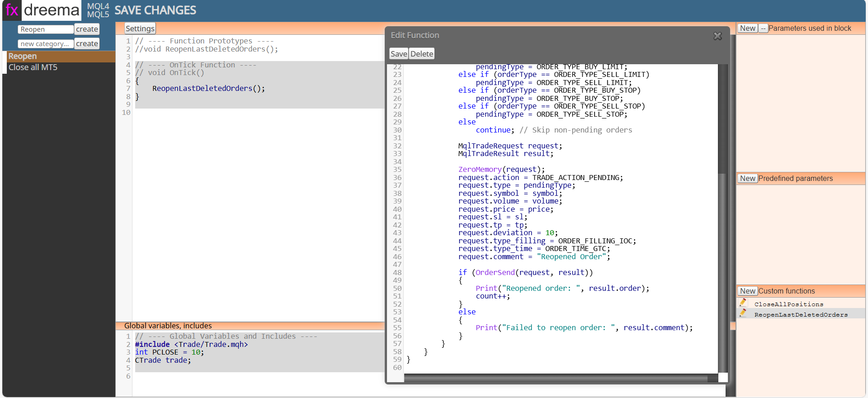Edit ReopenLastDeletedOrders with pencil icon
Screen dimensions: 868x398
743,313
